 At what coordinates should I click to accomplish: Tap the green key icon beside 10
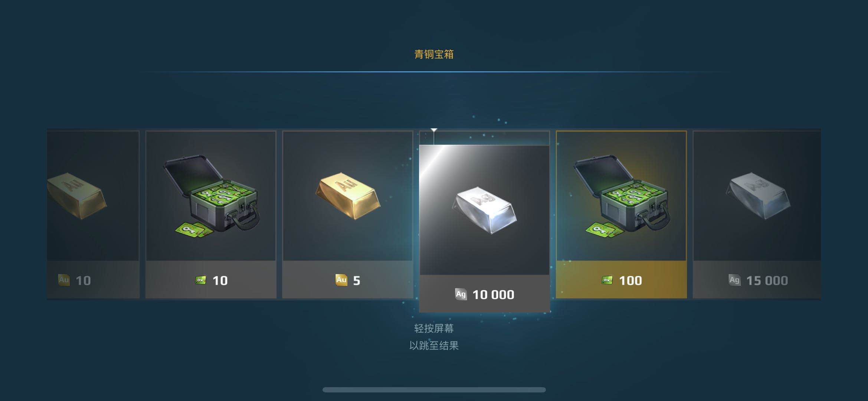coord(201,280)
